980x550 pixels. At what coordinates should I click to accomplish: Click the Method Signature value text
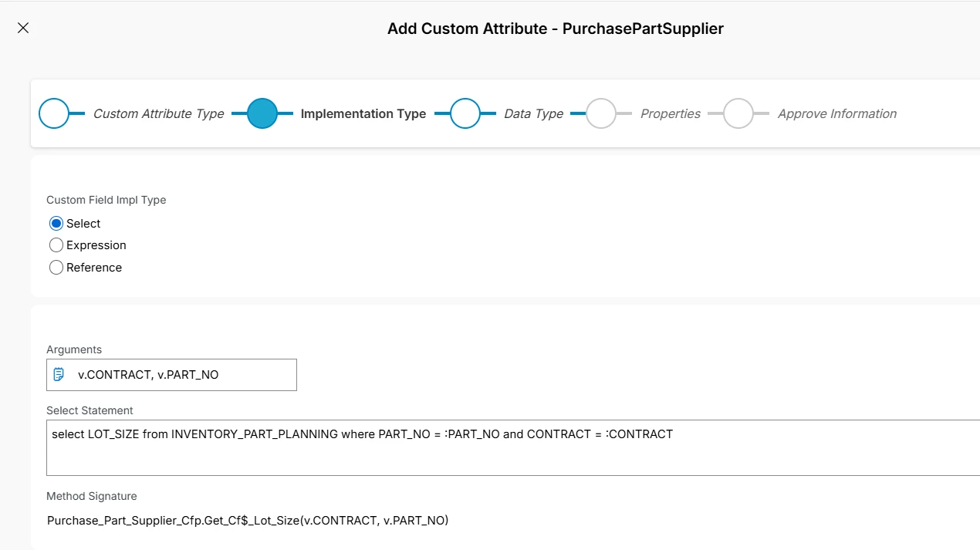248,521
